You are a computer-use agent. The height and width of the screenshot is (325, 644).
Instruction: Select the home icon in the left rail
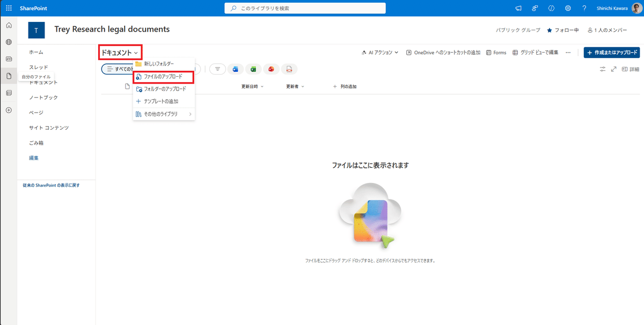(x=9, y=25)
